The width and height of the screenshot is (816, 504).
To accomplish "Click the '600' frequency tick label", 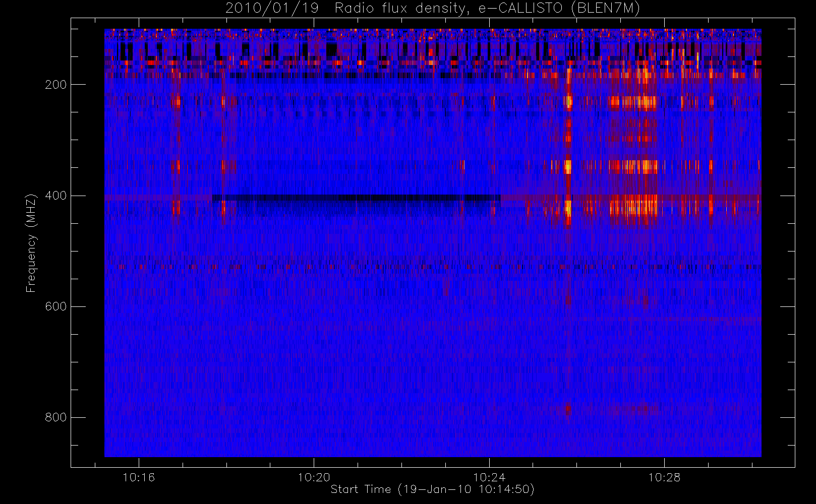I will [x=55, y=306].
